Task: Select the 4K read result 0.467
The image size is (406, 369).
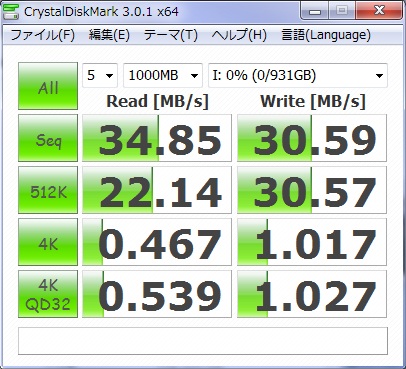Action: (157, 242)
